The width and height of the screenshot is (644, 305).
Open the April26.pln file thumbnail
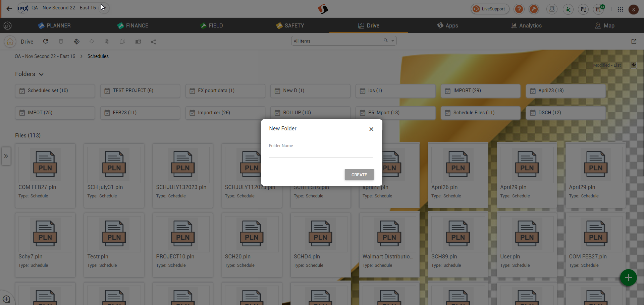coord(458,164)
